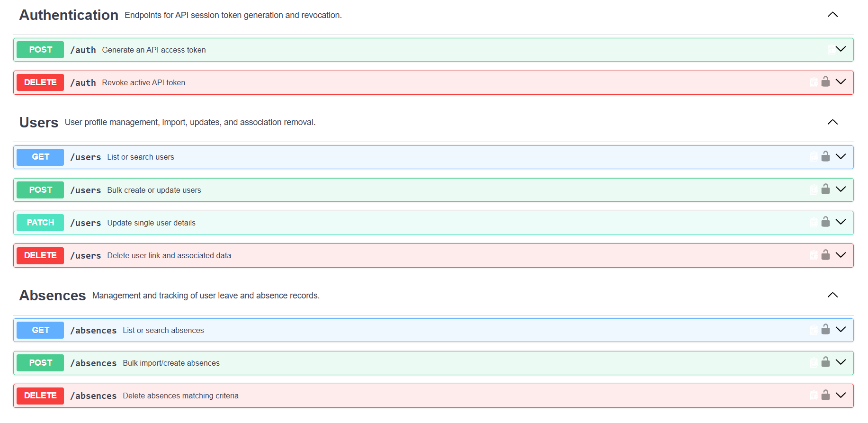Image resolution: width=868 pixels, height=423 pixels.
Task: Click the "Delete absences matching criteria" text
Action: 180,396
